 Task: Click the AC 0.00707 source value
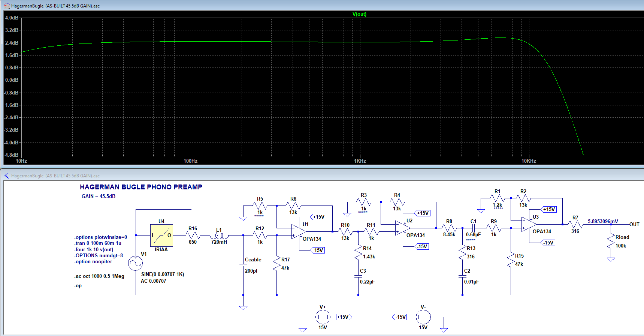click(154, 281)
